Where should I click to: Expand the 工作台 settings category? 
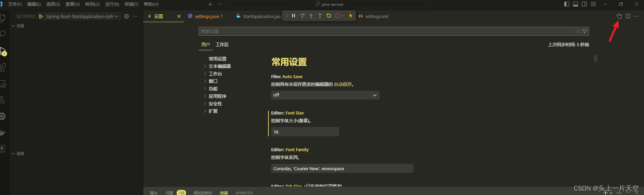205,74
